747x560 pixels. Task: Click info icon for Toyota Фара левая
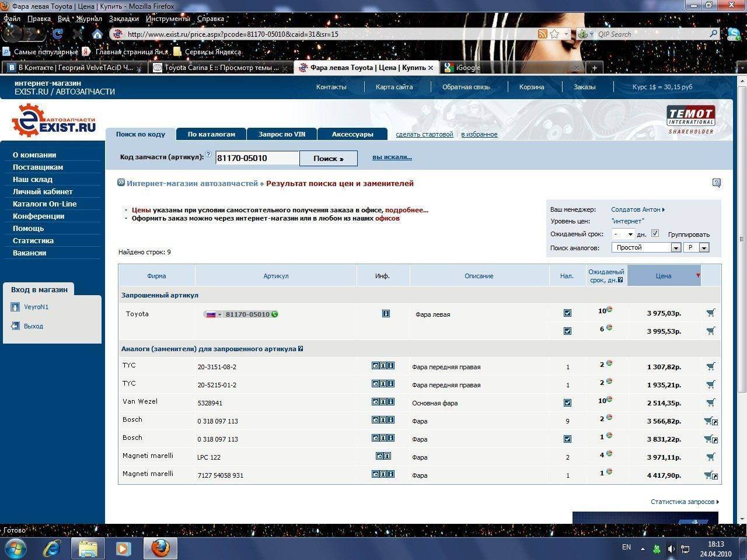click(386, 314)
